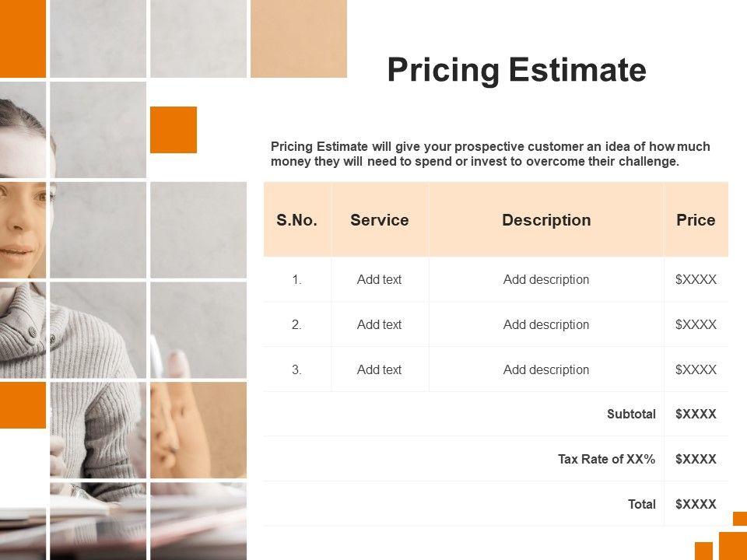The image size is (747, 560).
Task: Click the Add text cell in row 3
Action: click(x=379, y=369)
